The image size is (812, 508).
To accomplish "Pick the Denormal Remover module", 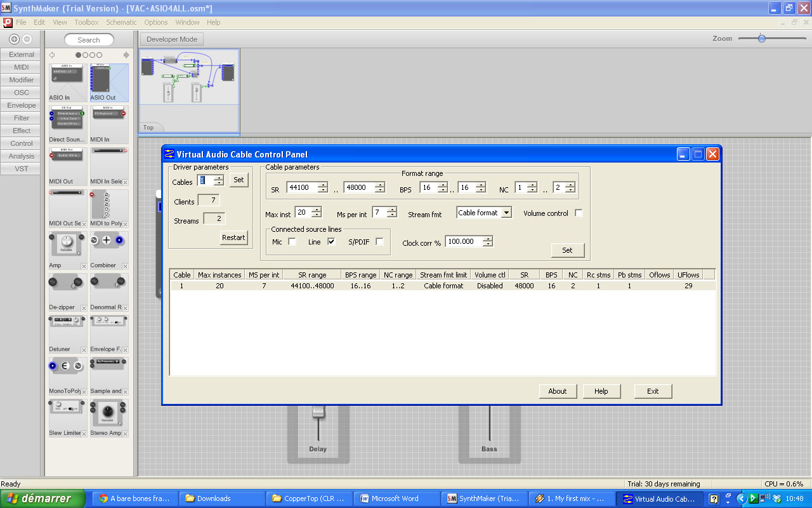I will pyautogui.click(x=109, y=292).
